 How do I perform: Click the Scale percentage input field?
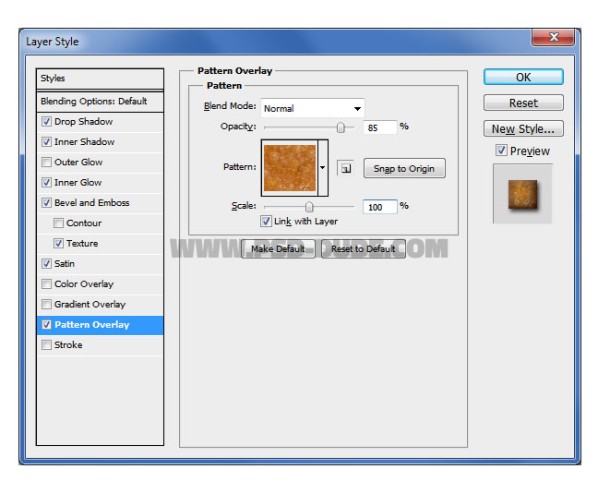pyautogui.click(x=380, y=207)
